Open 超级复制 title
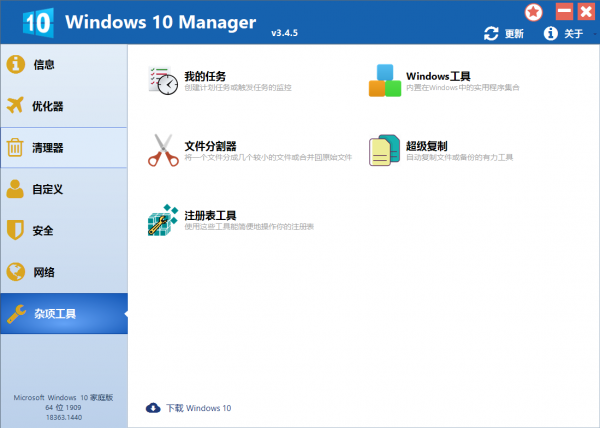The height and width of the screenshot is (428, 600). pyautogui.click(x=427, y=146)
